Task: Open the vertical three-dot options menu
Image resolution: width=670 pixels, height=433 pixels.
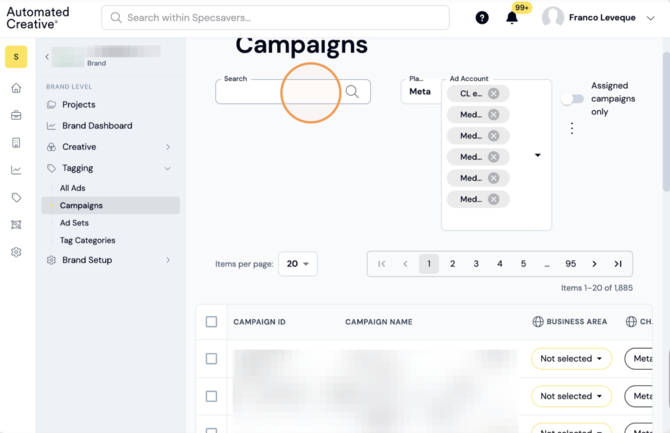Action: (x=572, y=128)
